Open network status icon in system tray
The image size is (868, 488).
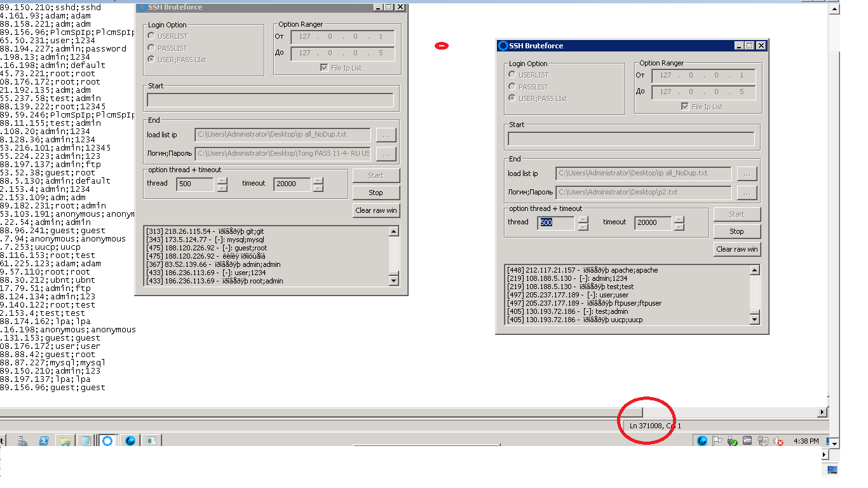(763, 441)
